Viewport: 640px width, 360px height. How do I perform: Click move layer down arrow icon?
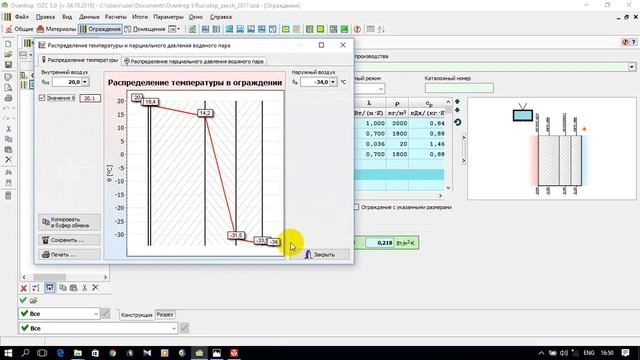(457, 110)
